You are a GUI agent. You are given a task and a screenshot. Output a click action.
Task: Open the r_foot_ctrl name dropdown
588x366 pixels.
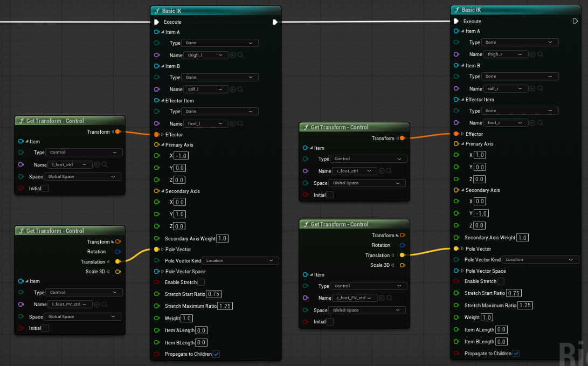[x=355, y=171]
